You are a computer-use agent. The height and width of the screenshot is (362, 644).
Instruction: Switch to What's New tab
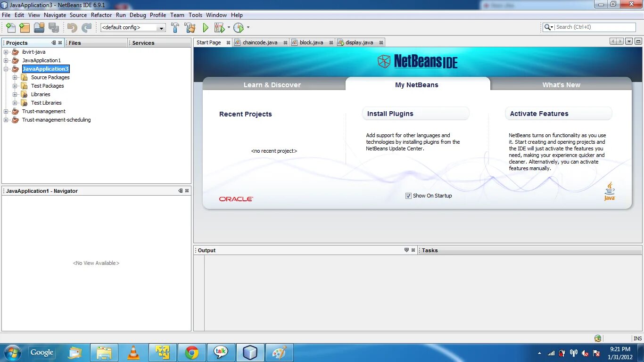click(561, 85)
